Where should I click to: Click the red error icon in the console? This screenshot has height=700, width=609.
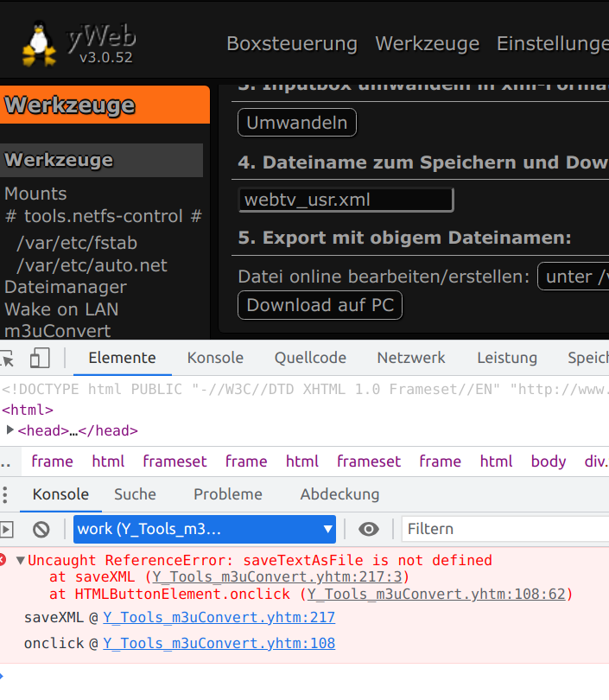3,560
